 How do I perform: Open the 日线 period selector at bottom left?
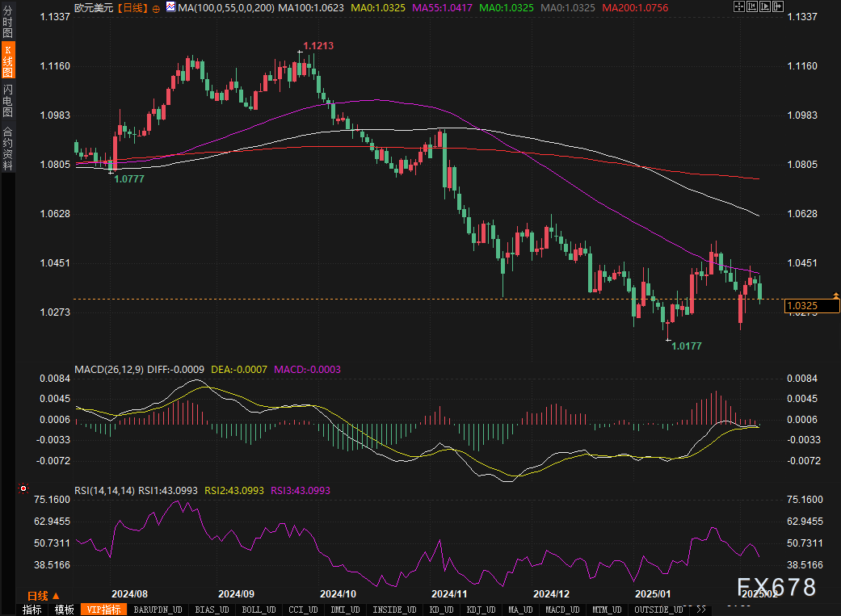[44, 596]
